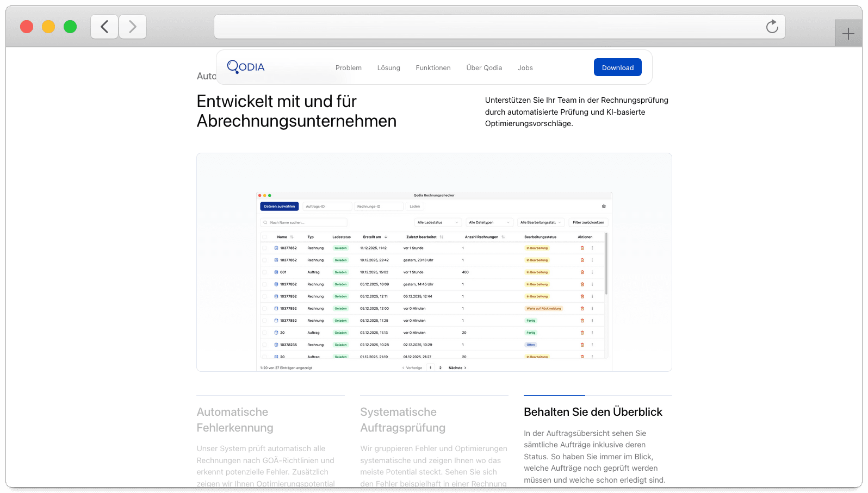Click the Rechnungs-ID input field

click(x=379, y=207)
